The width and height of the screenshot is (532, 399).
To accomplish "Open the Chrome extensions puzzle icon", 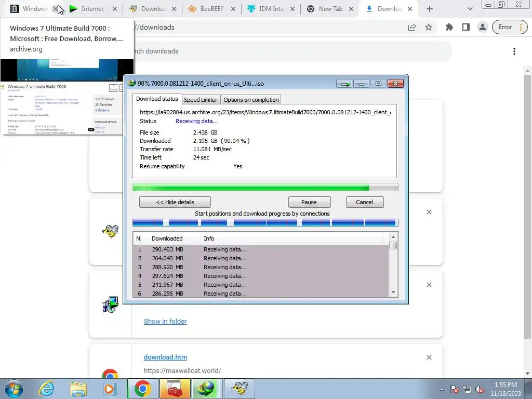I will tap(449, 27).
